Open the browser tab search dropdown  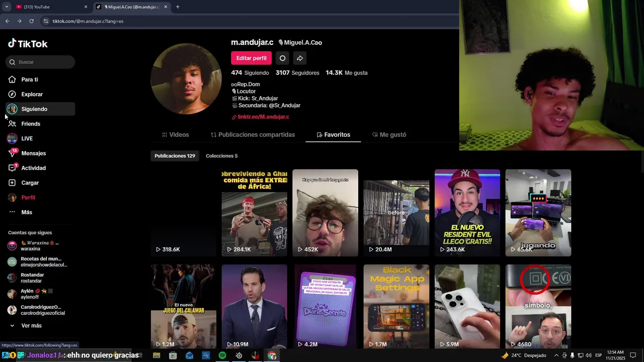pyautogui.click(x=6, y=7)
